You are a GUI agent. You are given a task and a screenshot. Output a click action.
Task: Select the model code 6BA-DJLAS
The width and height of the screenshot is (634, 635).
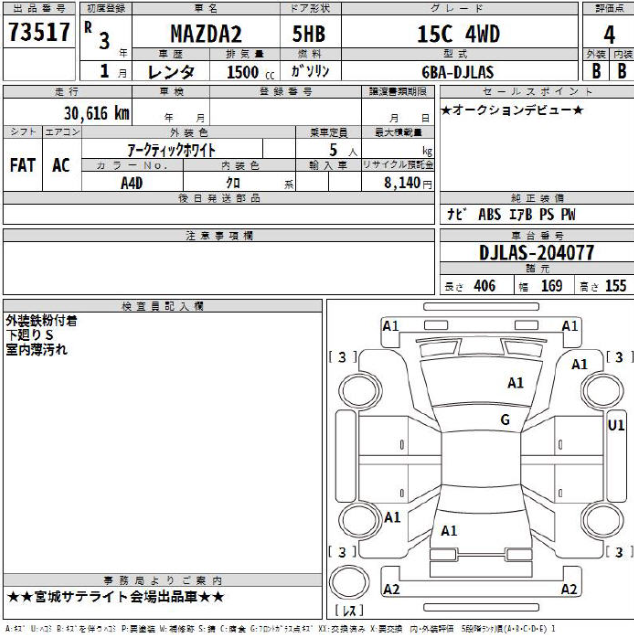[x=456, y=71]
